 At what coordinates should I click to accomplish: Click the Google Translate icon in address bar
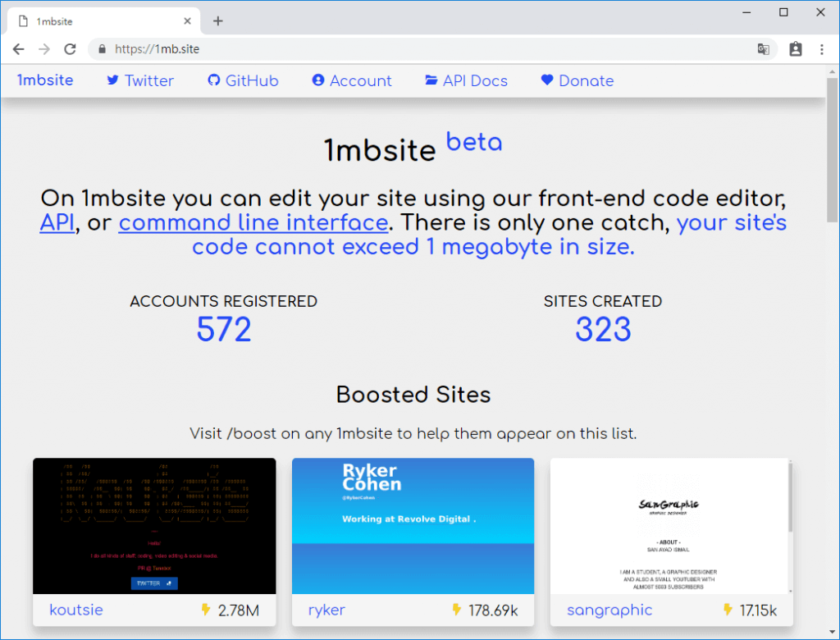point(764,49)
